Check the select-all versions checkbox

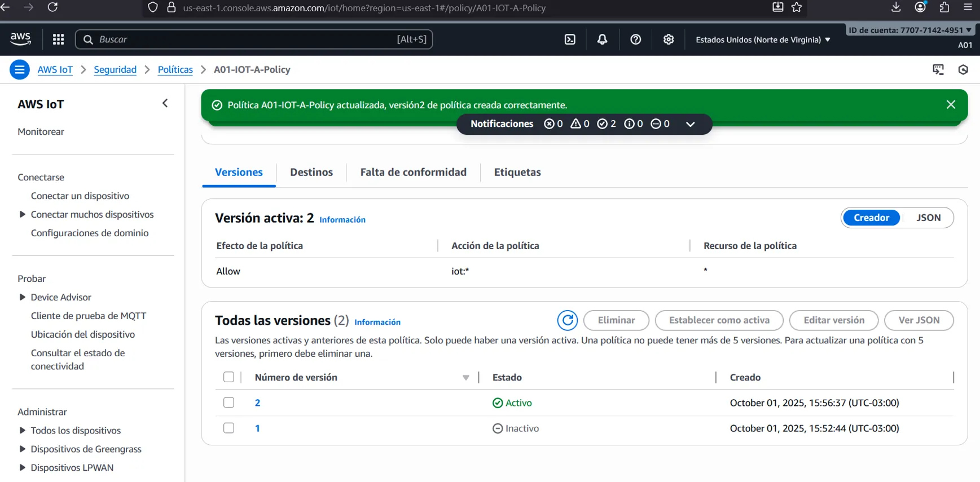[228, 377]
